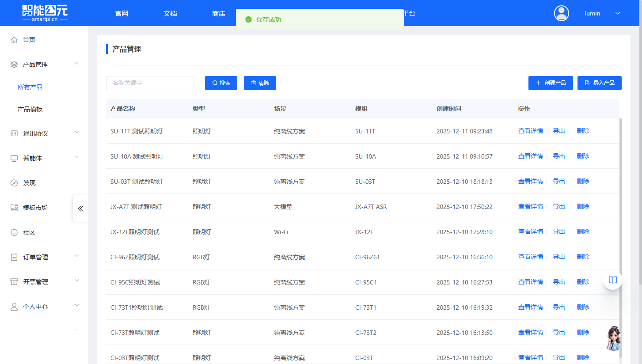This screenshot has width=642, height=364.
Task: Collapse sidebar with double-arrow icon
Action: click(x=80, y=209)
